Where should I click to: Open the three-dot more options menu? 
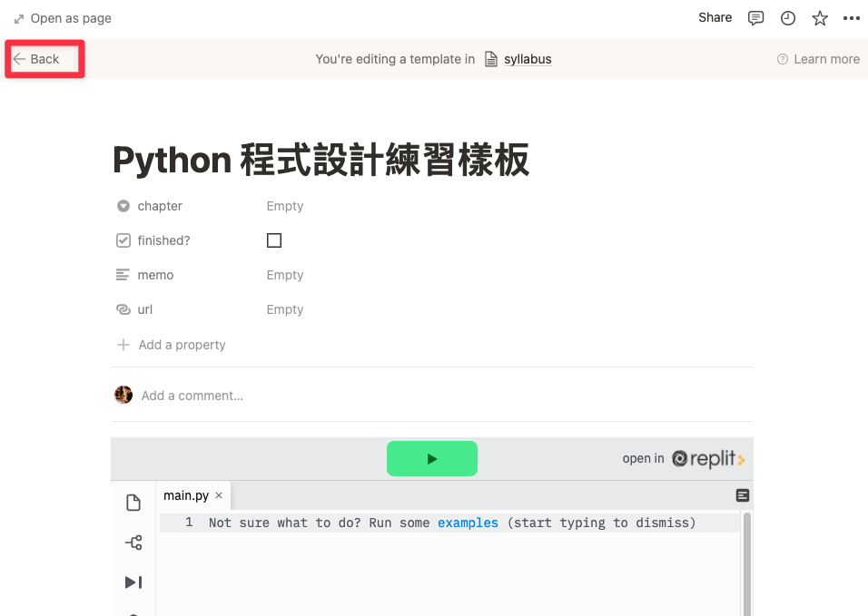851,18
